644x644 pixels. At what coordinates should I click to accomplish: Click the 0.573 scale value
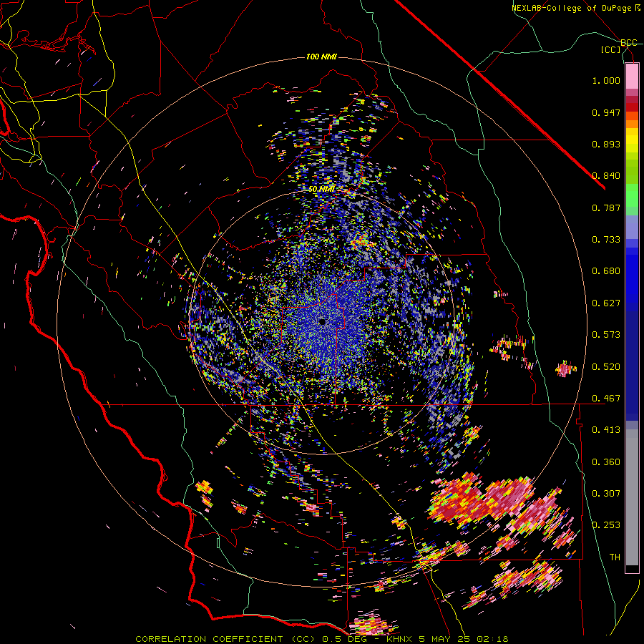[x=606, y=335]
